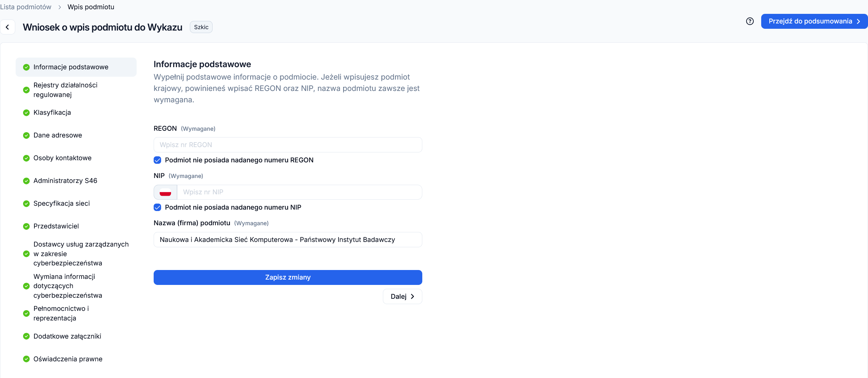
Task: Click the back arrow icon beside the title
Action: tap(7, 27)
